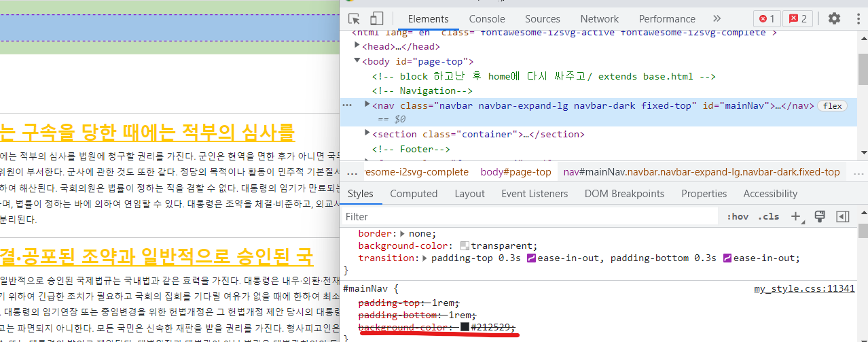Expand the nav#mainNav element node
Screen dimensions: 868x342
367,104
